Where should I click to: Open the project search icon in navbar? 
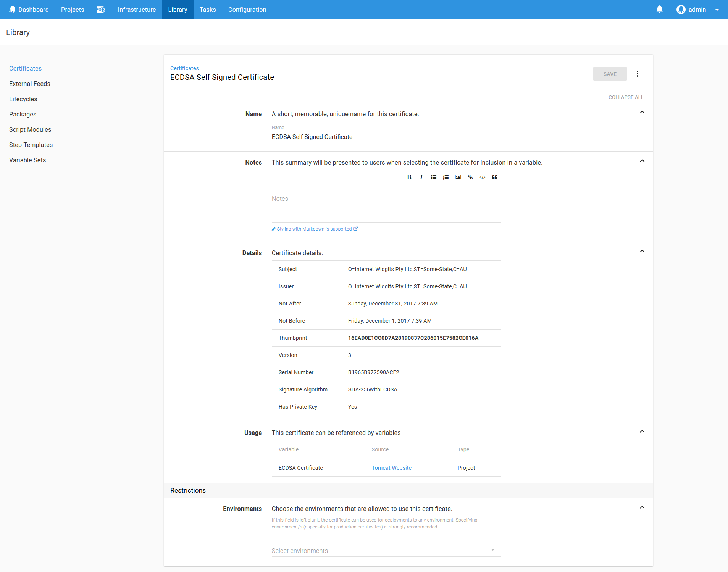[101, 10]
